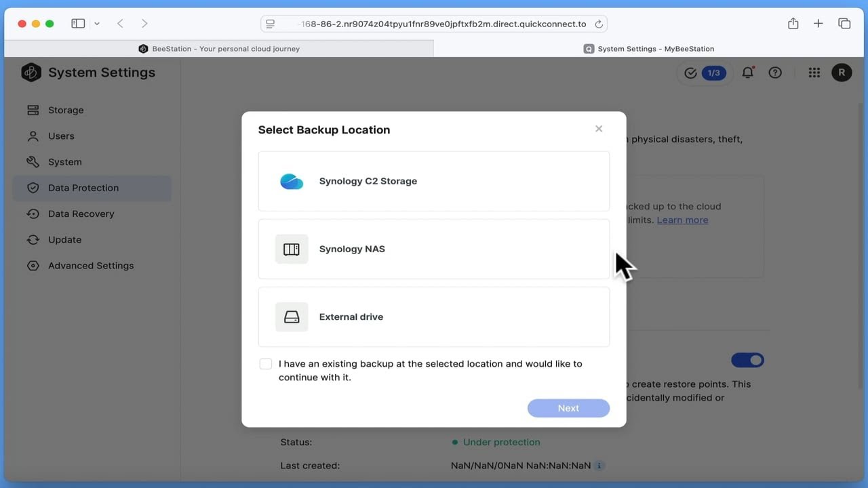Open the R user account avatar
This screenshot has height=488, width=868.
pyautogui.click(x=842, y=73)
